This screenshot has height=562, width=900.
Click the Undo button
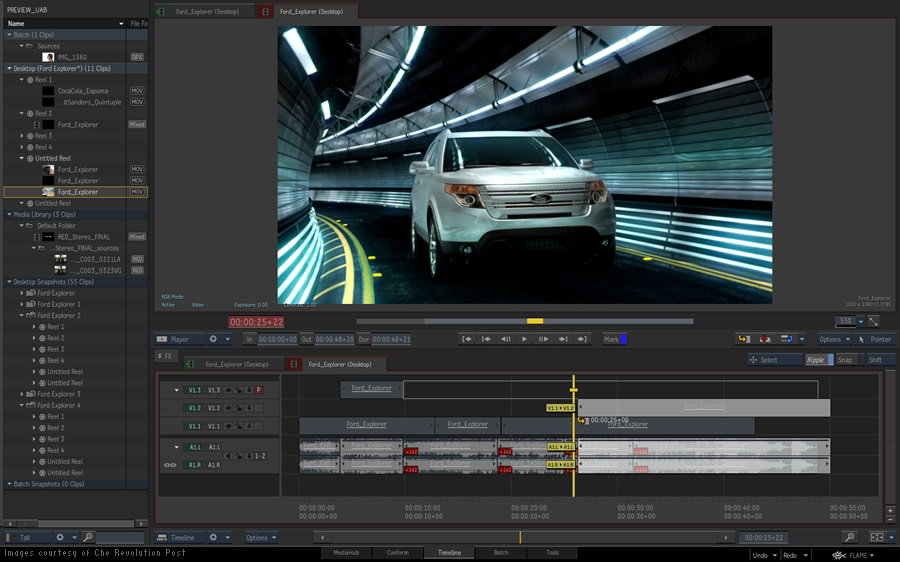coord(760,554)
